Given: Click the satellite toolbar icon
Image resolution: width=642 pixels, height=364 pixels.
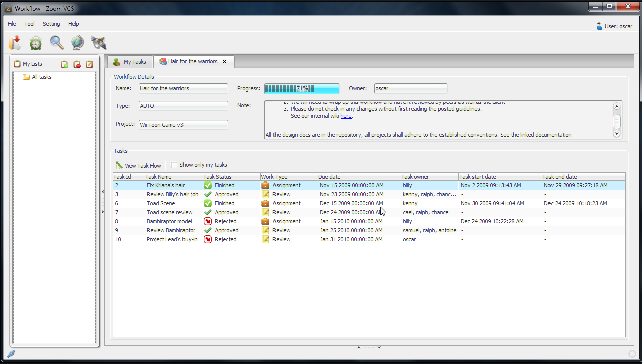Looking at the screenshot, I should (x=98, y=43).
